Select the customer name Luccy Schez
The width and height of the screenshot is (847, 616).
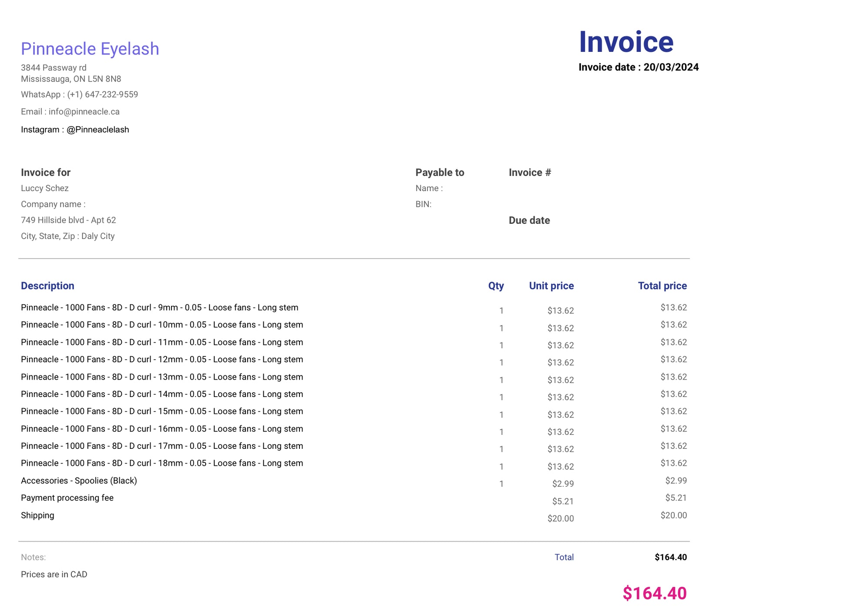[45, 188]
